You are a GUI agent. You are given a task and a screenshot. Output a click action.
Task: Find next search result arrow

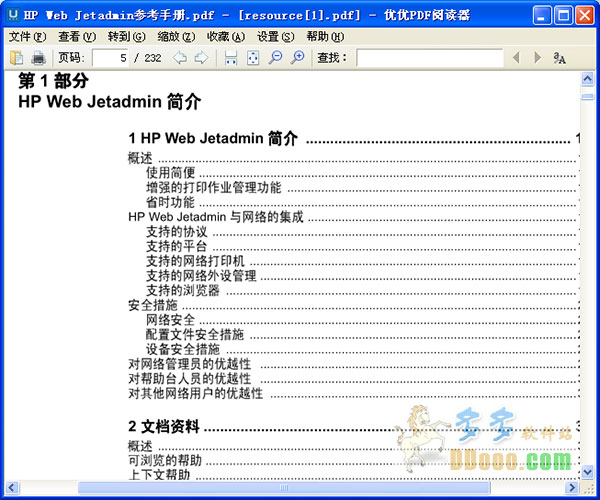(x=538, y=58)
